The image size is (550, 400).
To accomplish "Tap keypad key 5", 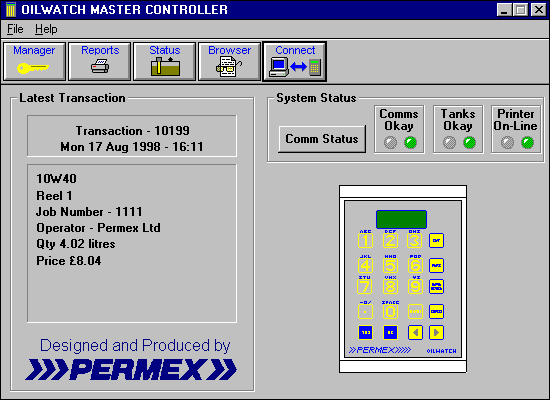I will (390, 265).
